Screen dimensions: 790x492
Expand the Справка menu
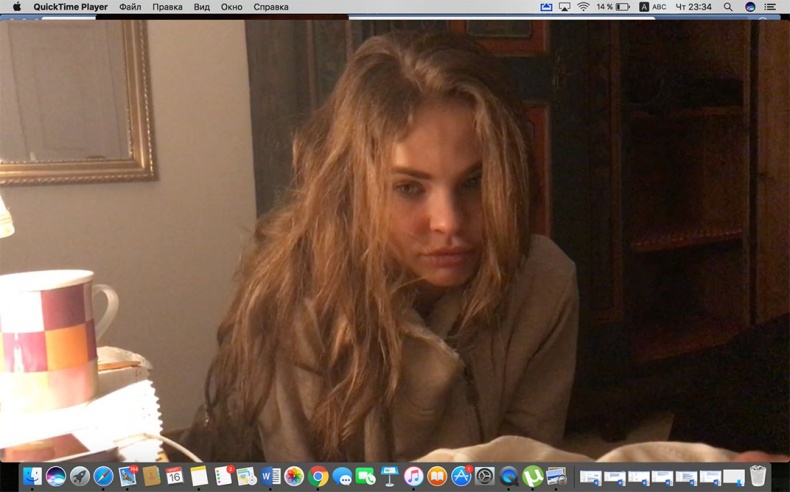click(271, 7)
